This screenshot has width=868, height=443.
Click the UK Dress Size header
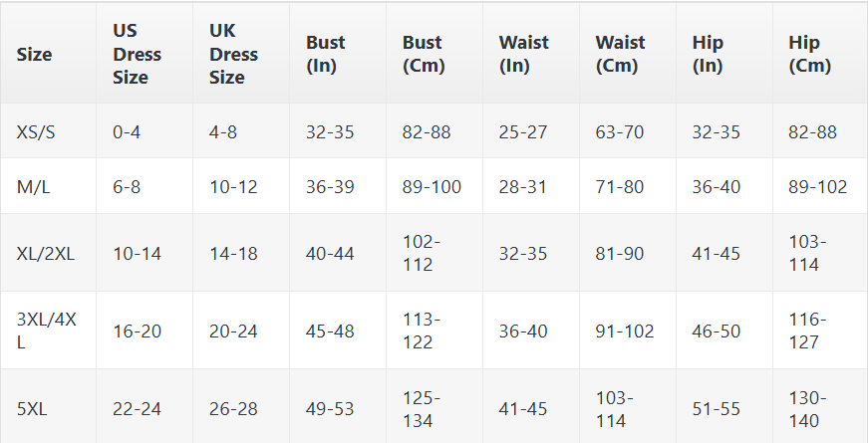point(234,55)
